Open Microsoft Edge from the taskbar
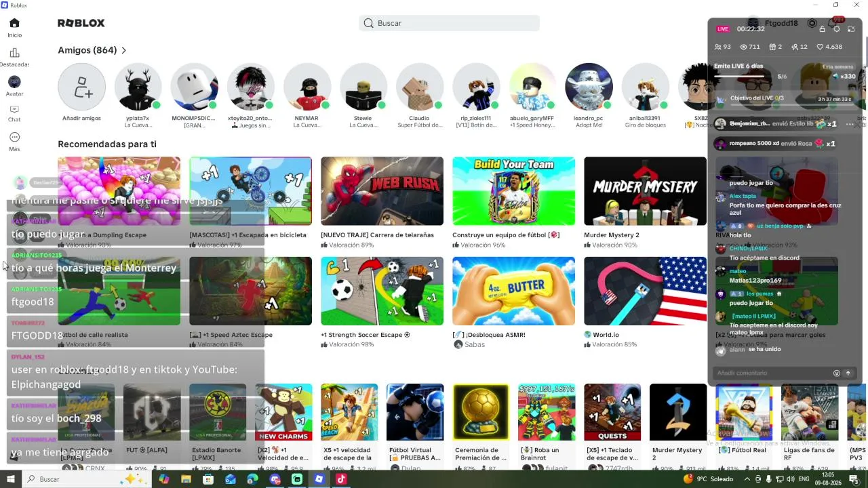Image resolution: width=868 pixels, height=488 pixels. coord(252,479)
